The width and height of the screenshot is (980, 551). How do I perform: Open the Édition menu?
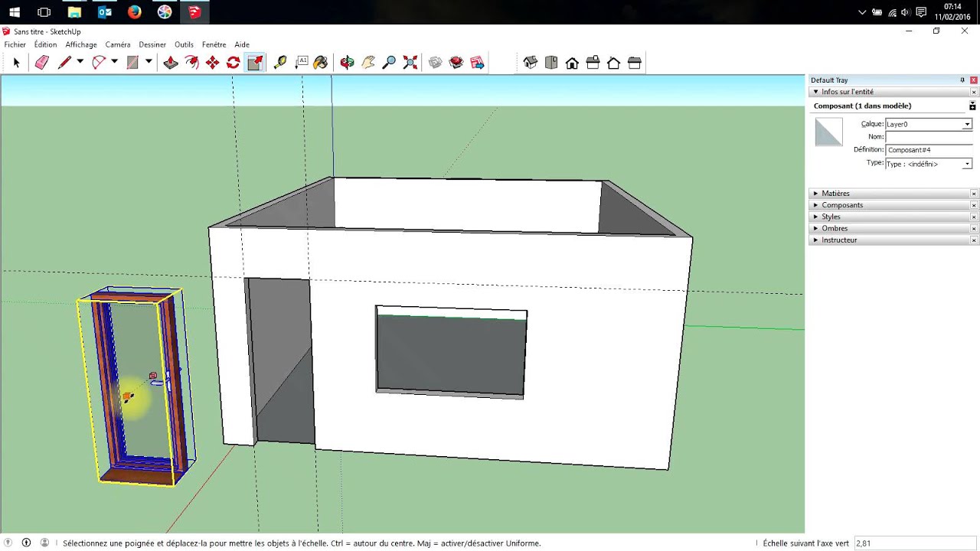click(x=45, y=44)
